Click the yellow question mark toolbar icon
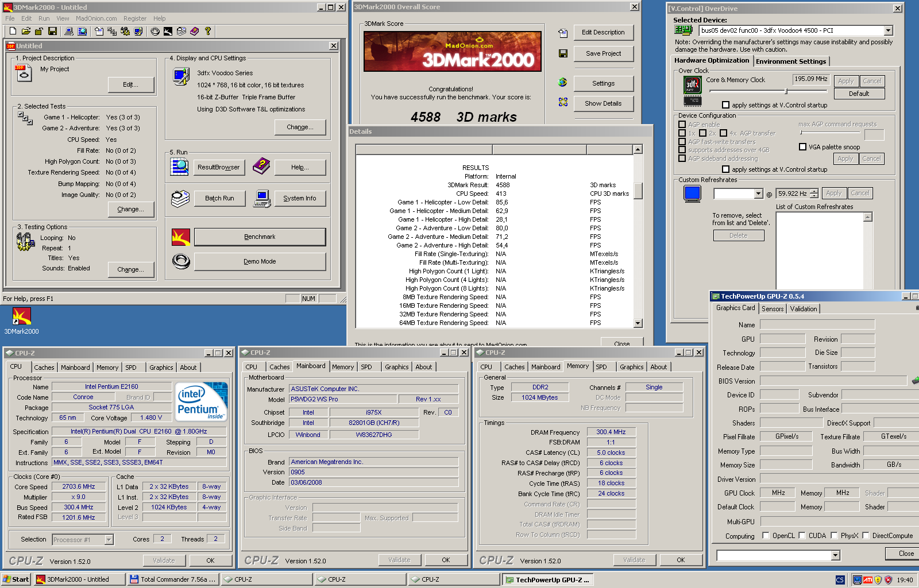The width and height of the screenshot is (919, 588). tap(208, 31)
